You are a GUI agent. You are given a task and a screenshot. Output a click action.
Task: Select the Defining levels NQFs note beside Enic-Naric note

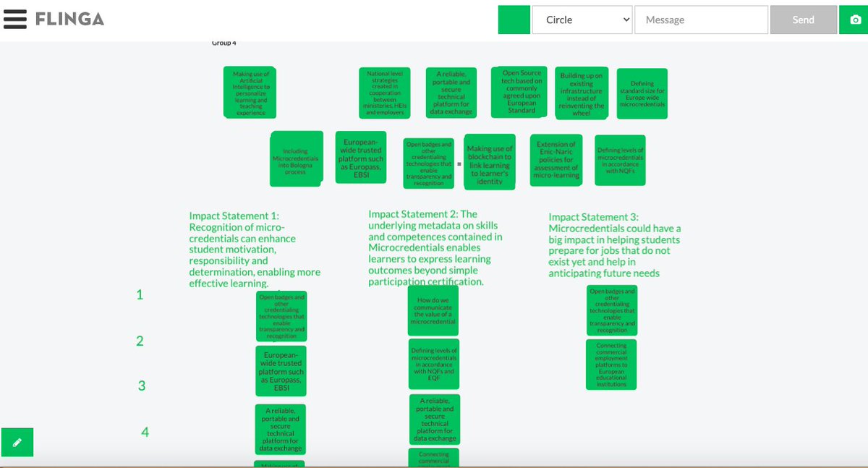pos(620,160)
